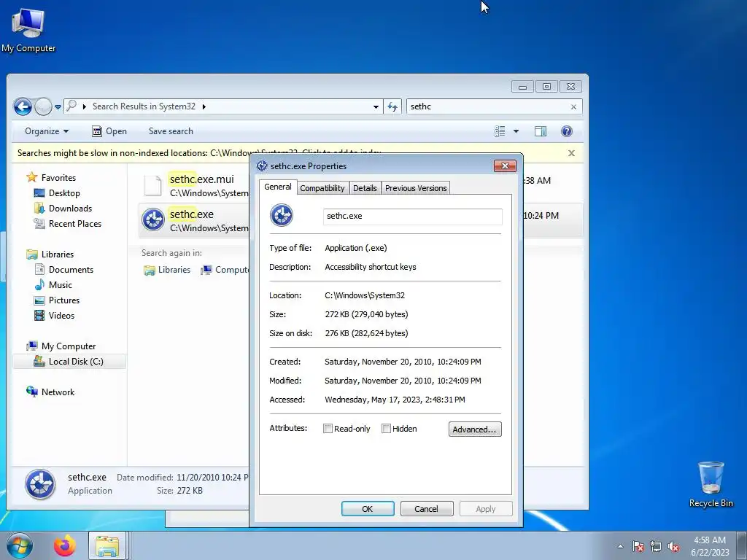Launch Firefox from the taskbar
747x560 pixels.
pyautogui.click(x=65, y=545)
